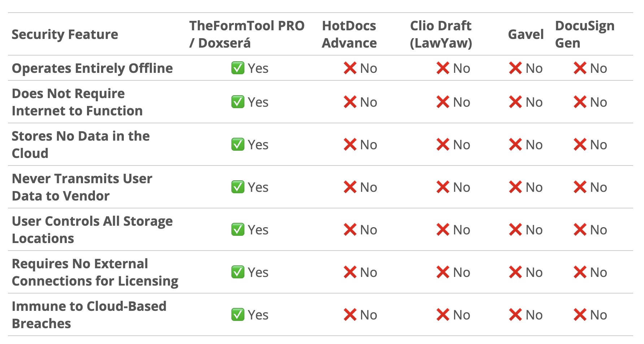The height and width of the screenshot is (344, 644).
Task: Click the green checkmark for User Controls All Storage Locations
Action: (238, 230)
